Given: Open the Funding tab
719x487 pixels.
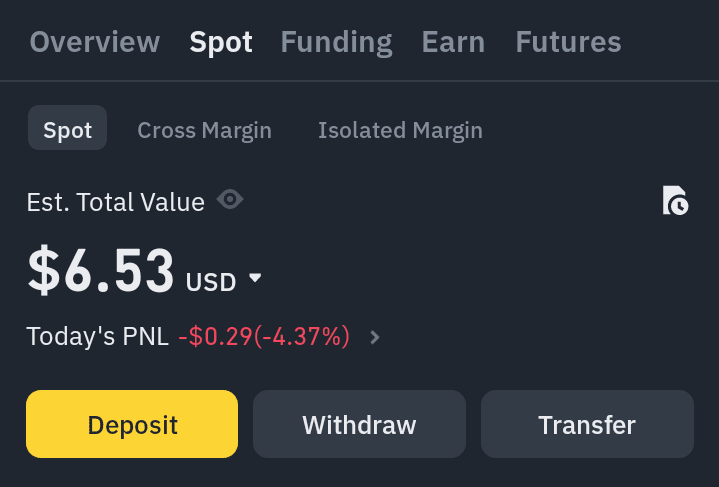Looking at the screenshot, I should (337, 43).
